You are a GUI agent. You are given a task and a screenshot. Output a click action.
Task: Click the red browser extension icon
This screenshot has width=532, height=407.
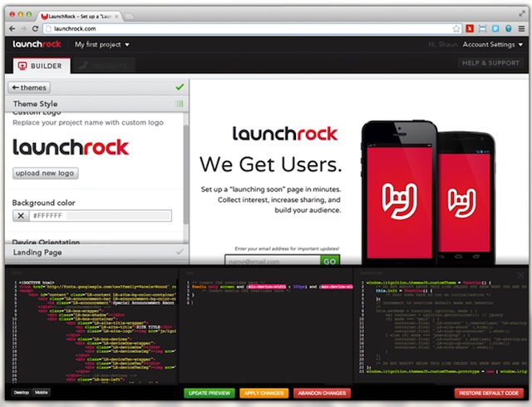tap(470, 28)
